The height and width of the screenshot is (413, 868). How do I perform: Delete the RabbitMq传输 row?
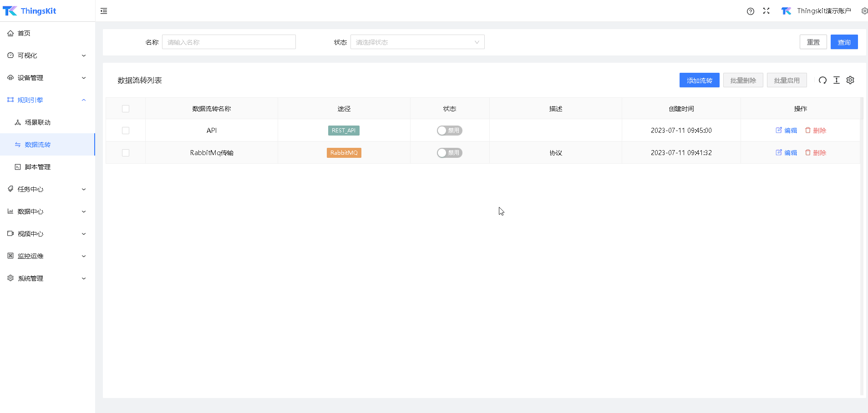click(815, 153)
